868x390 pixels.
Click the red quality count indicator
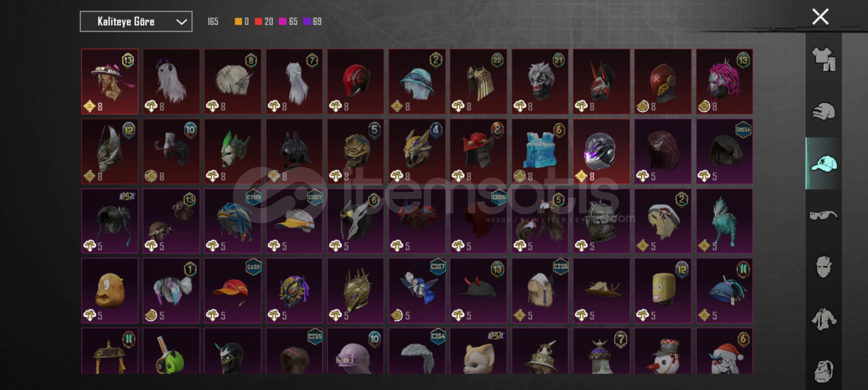pyautogui.click(x=264, y=22)
